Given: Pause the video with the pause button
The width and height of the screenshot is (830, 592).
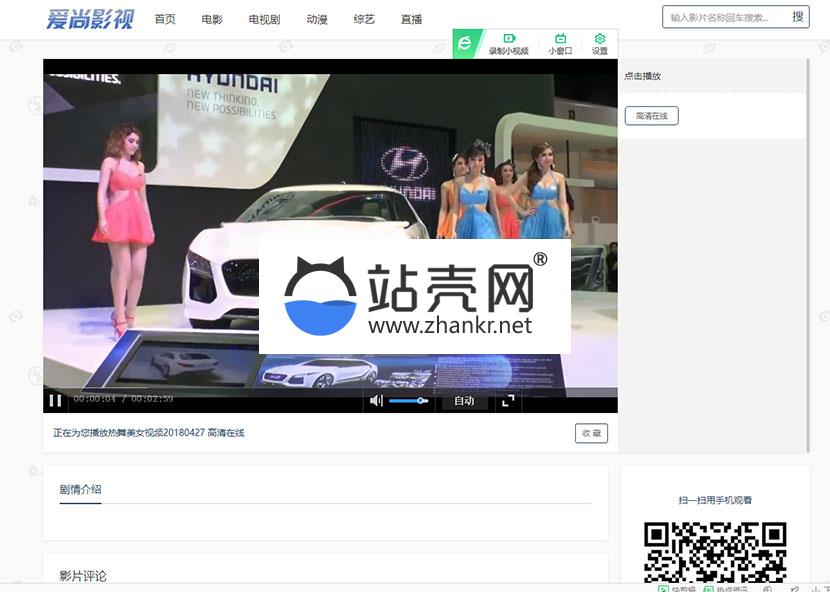Looking at the screenshot, I should [x=55, y=400].
